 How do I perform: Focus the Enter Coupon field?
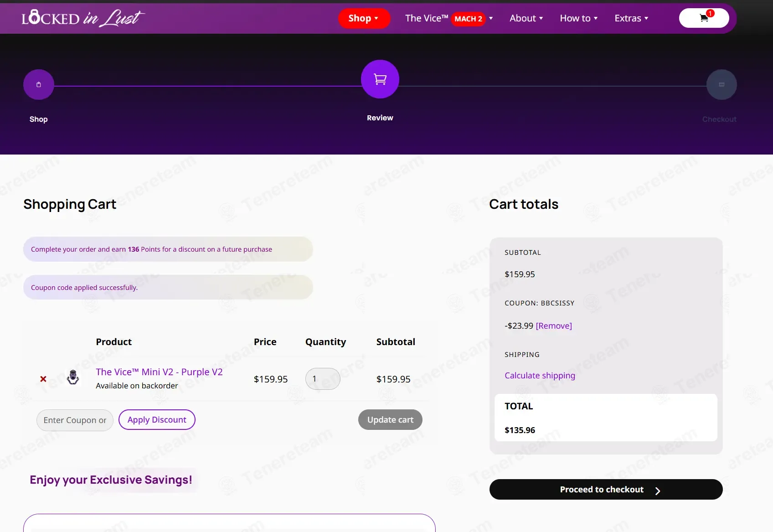click(75, 420)
